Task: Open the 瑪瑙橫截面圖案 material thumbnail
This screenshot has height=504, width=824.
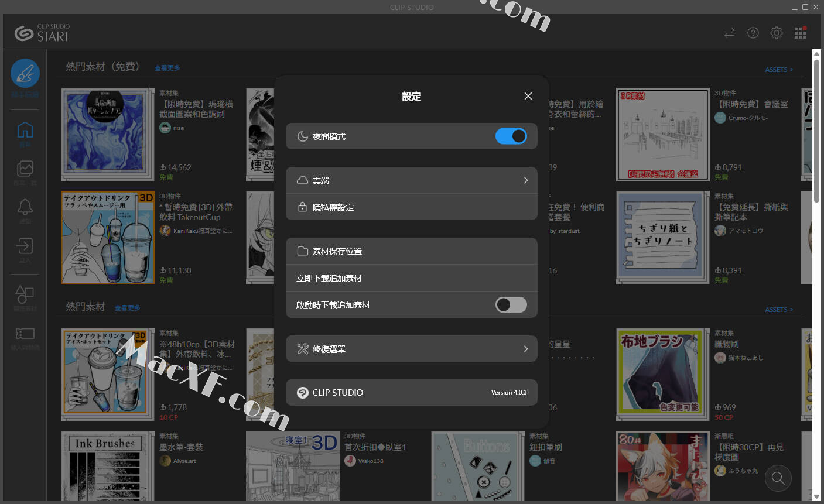Action: click(x=108, y=135)
